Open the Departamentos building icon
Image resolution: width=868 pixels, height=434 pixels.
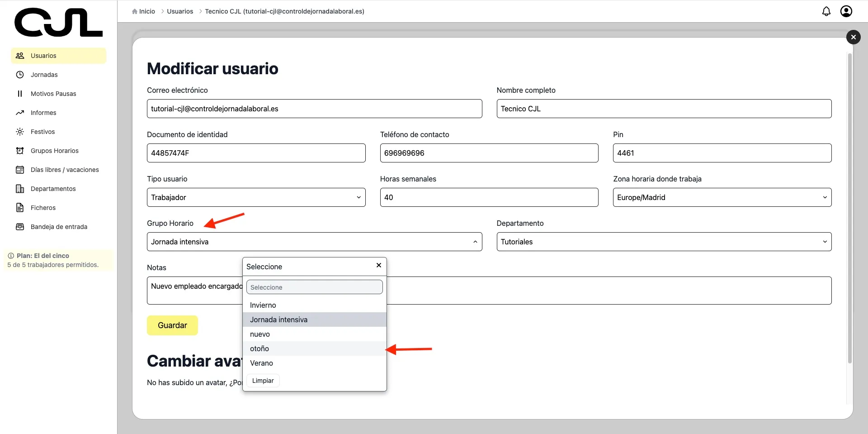[20, 189]
